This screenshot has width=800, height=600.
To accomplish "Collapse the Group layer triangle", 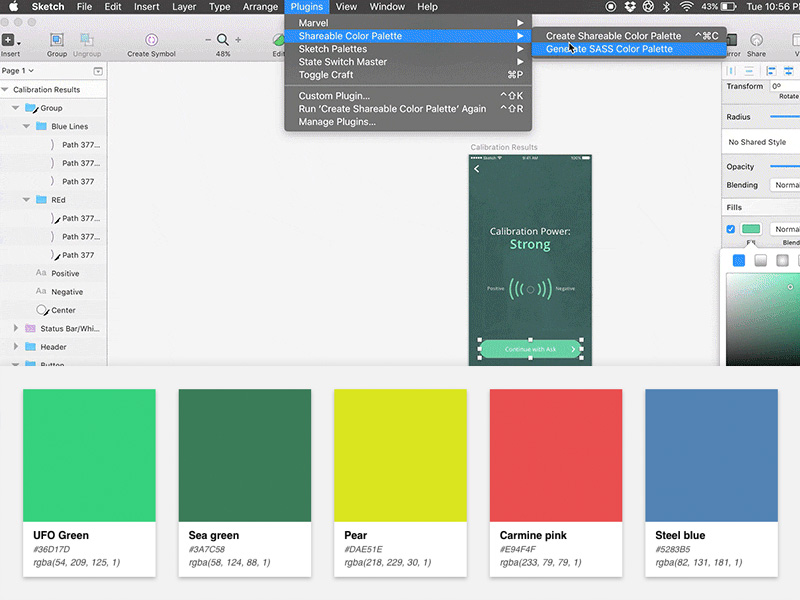I will [x=15, y=108].
